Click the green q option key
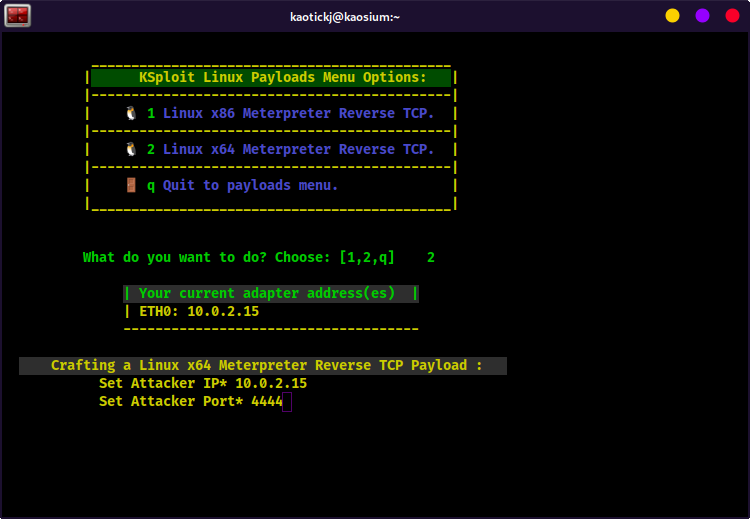The image size is (750, 519). pyautogui.click(x=151, y=186)
